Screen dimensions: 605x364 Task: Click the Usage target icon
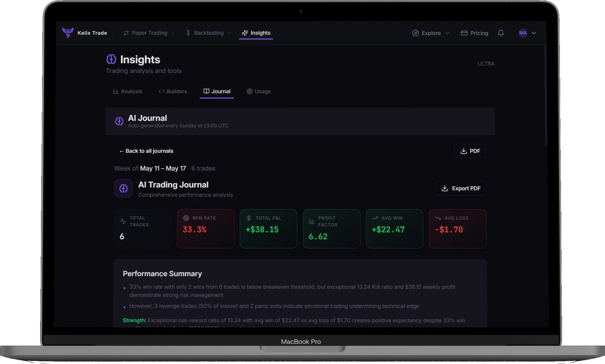(x=249, y=91)
